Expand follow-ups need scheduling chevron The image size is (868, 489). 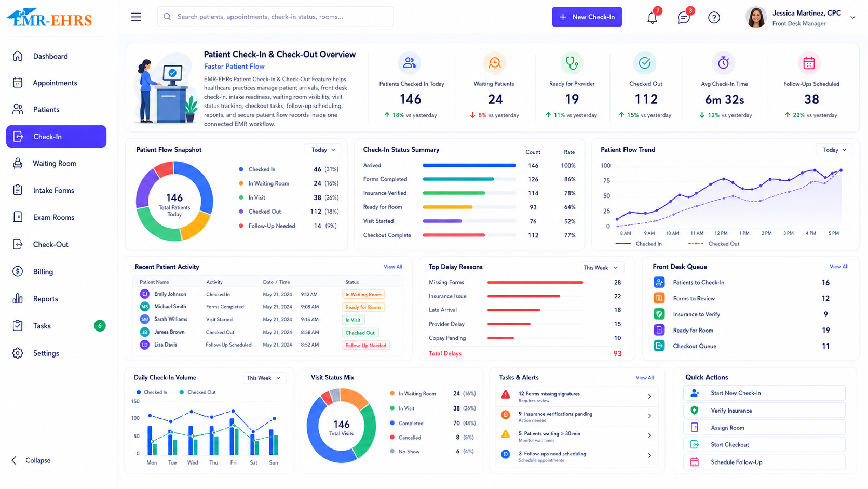pos(649,455)
